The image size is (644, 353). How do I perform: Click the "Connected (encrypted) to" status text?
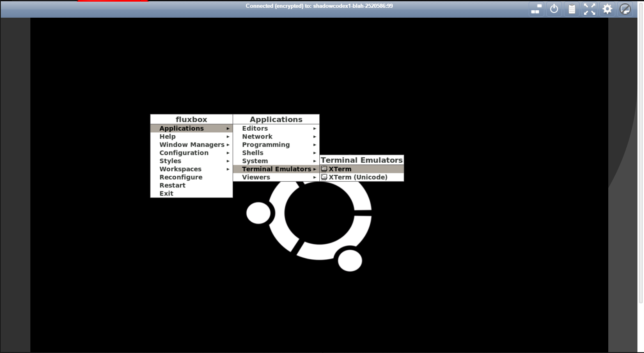click(319, 6)
